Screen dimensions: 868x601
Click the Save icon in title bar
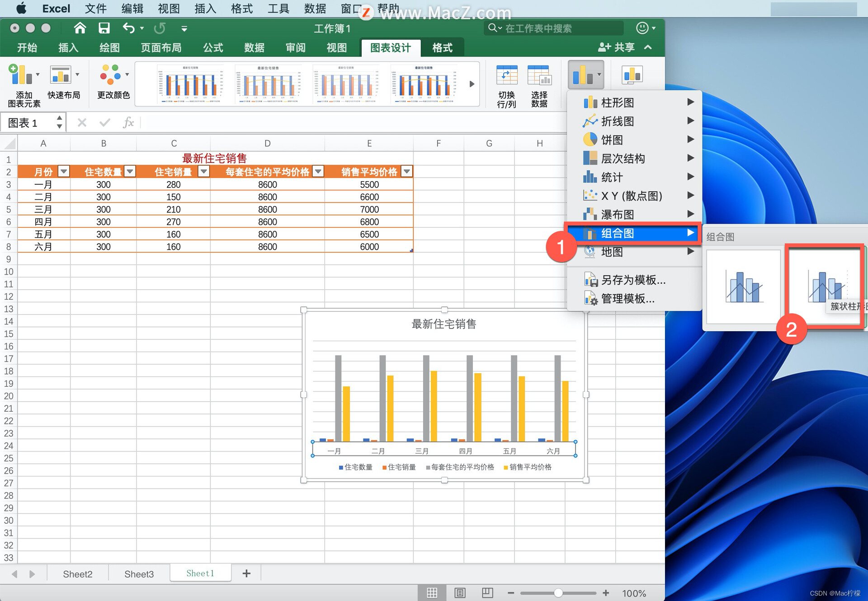(x=104, y=28)
